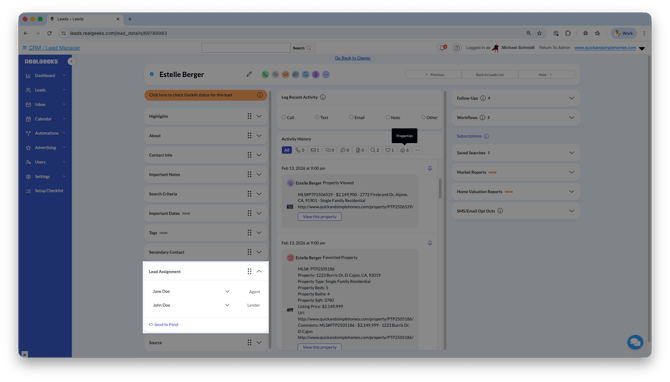Open the account dropdown arrow at top right
The width and height of the screenshot is (670, 382).
click(642, 48)
